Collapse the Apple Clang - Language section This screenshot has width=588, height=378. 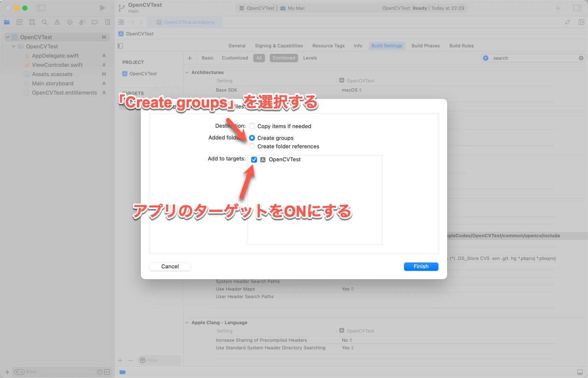(x=187, y=323)
